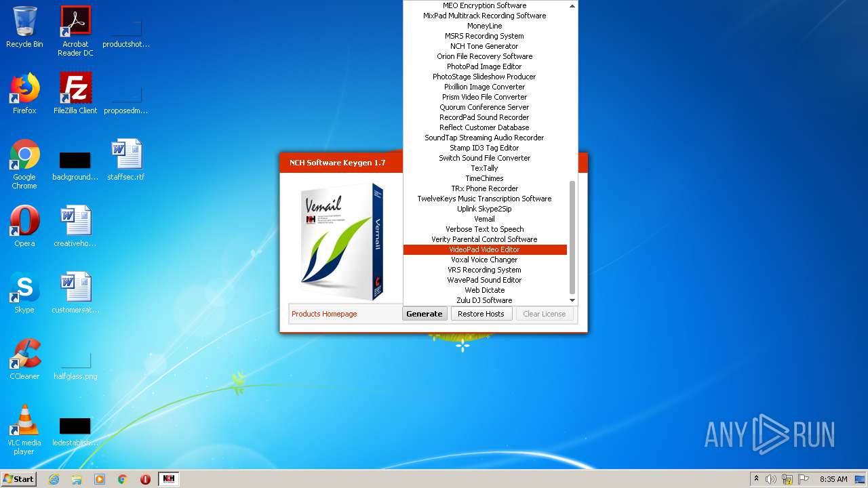Open the Recycle Bin desktop icon
This screenshot has width=868, height=488.
24,27
